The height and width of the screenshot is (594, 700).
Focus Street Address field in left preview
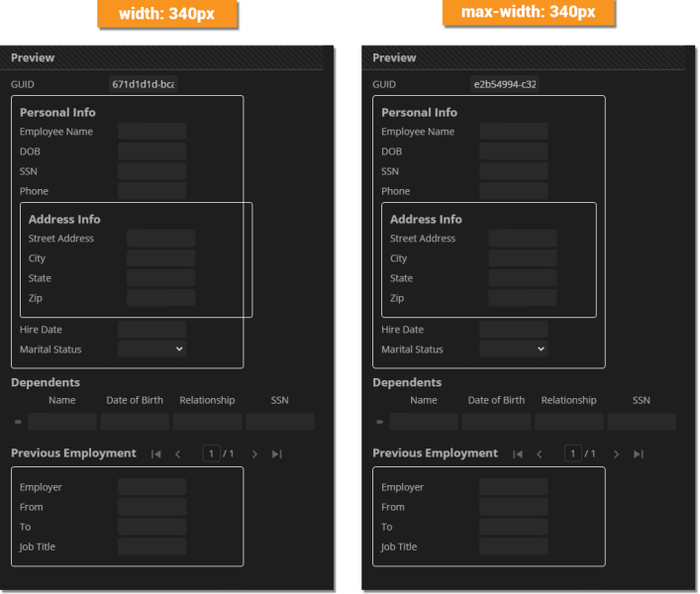161,238
